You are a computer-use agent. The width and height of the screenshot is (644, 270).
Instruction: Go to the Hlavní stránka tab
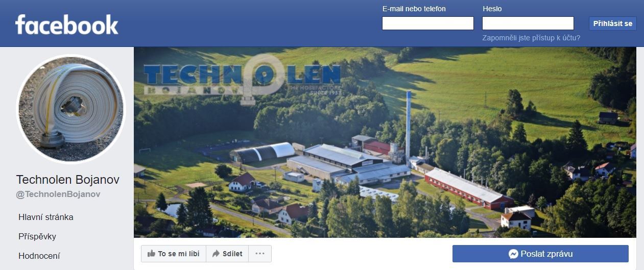[46, 217]
